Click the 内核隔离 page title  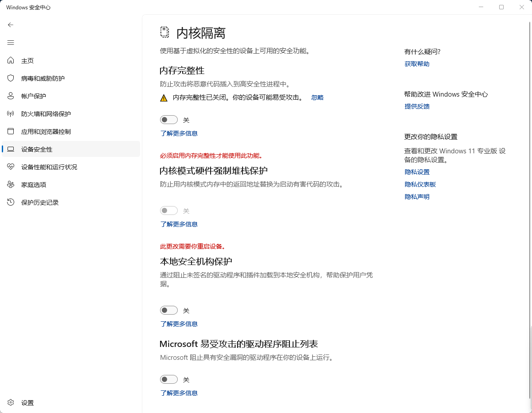pos(201,33)
